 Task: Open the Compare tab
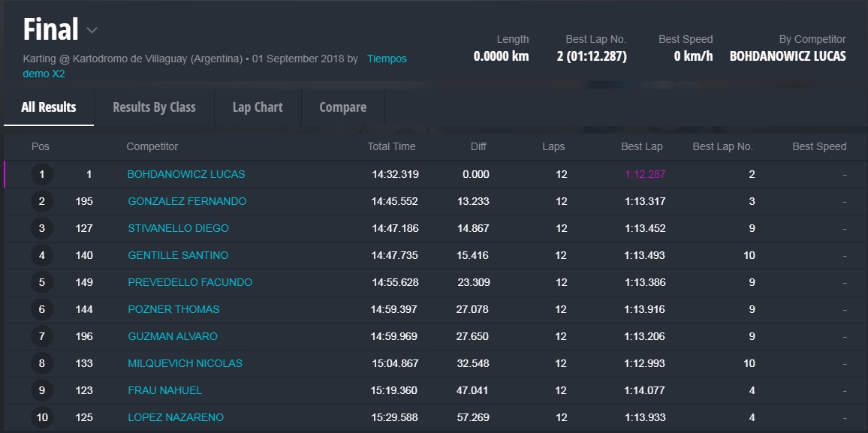click(343, 107)
